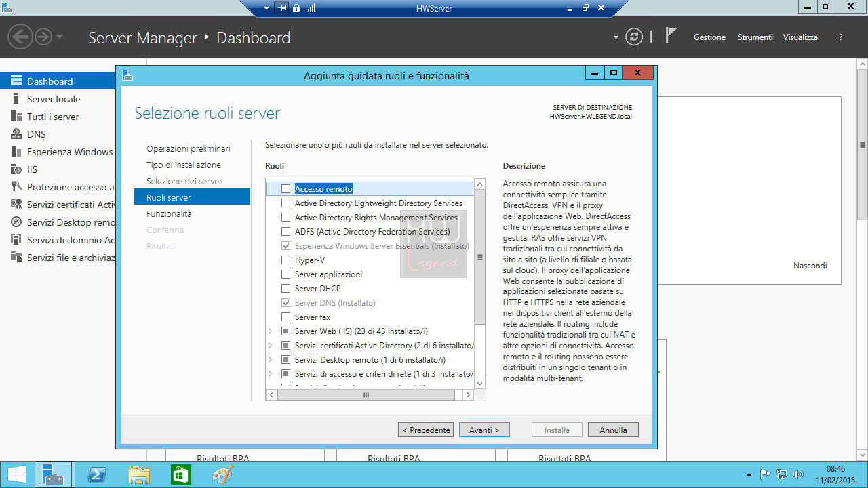This screenshot has width=868, height=488.
Task: Go to Operazioni preliminari step
Action: [189, 148]
